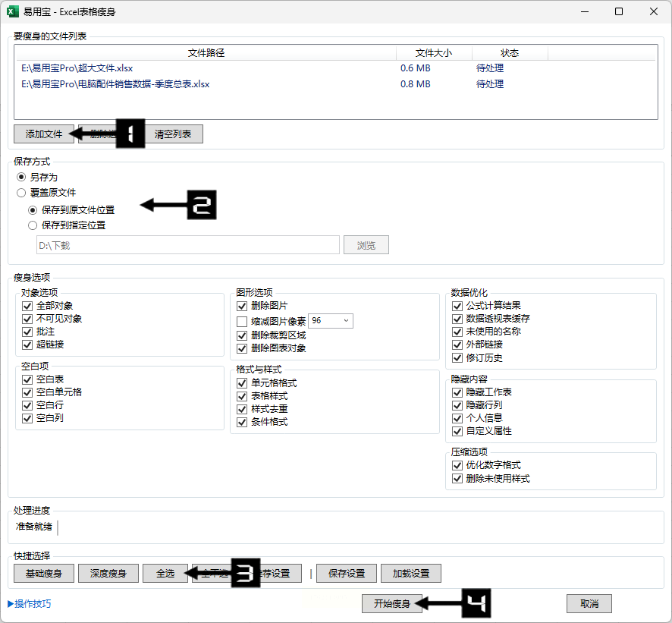Viewport: 672px width, 623px height.
Task: Click the 保存设置 button
Action: (x=347, y=573)
